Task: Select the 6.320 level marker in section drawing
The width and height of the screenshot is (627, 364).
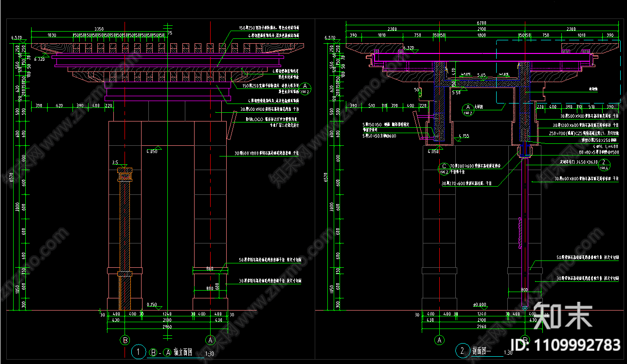Action: coord(409,48)
